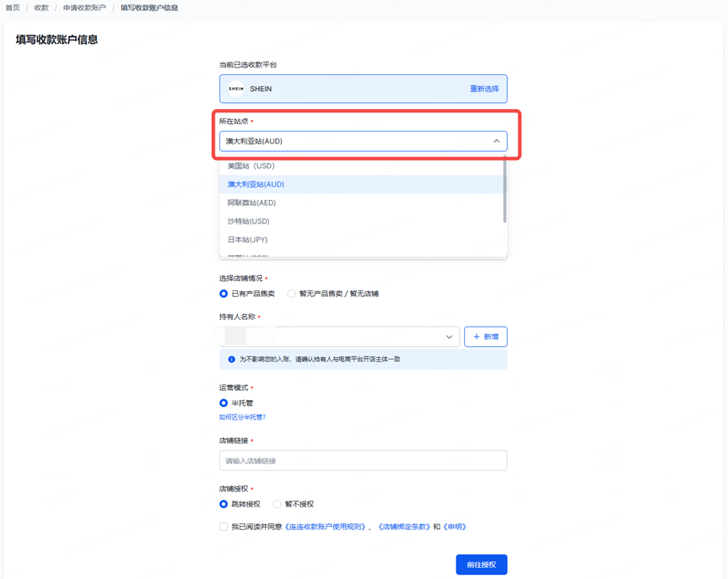Click the dropdown list scrollbar

(x=504, y=190)
